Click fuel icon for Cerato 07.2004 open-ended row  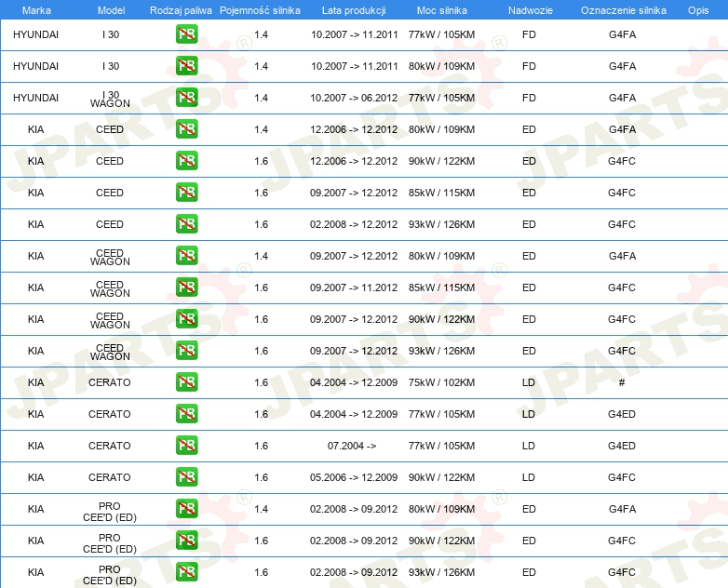(186, 446)
